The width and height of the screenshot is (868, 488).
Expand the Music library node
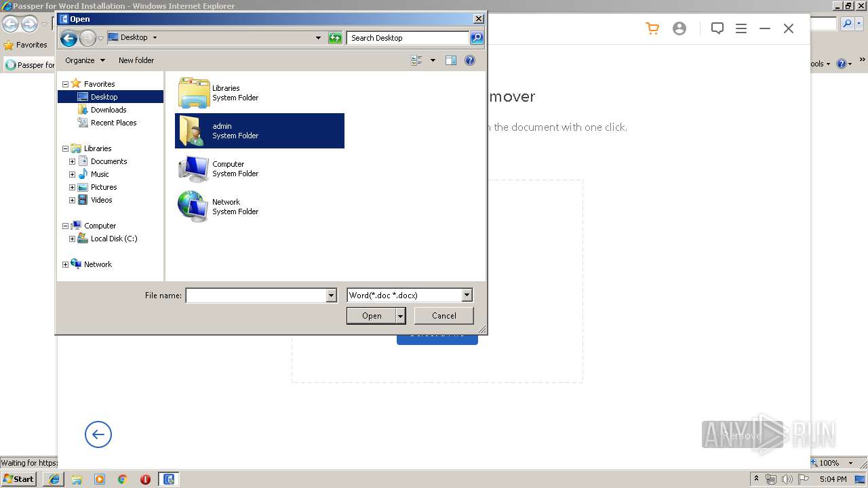[x=72, y=174]
